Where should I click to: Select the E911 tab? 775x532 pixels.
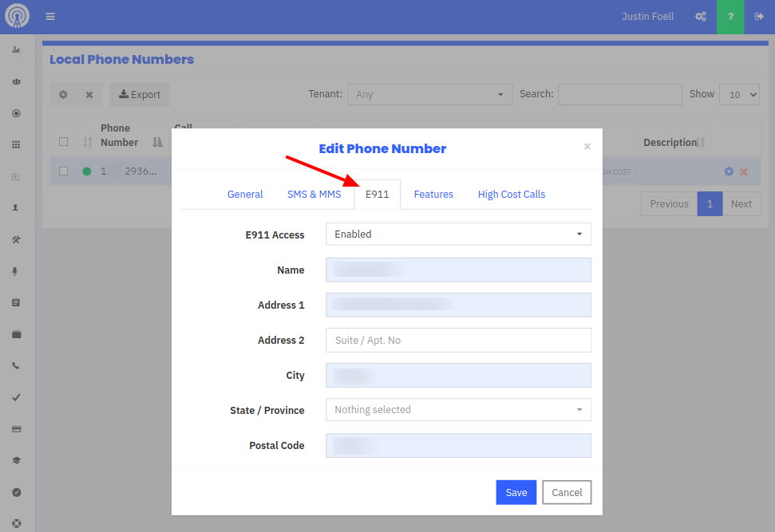[x=377, y=194]
